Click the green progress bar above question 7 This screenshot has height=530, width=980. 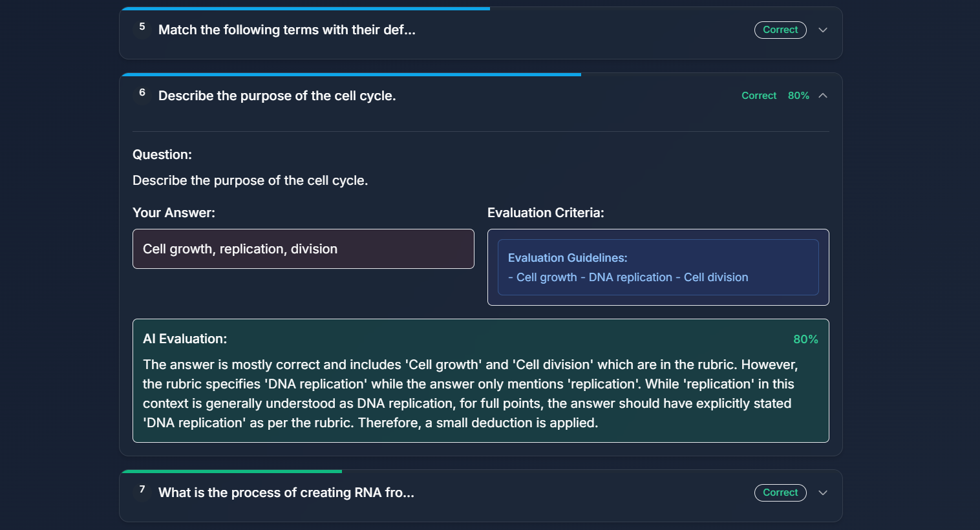pos(231,471)
